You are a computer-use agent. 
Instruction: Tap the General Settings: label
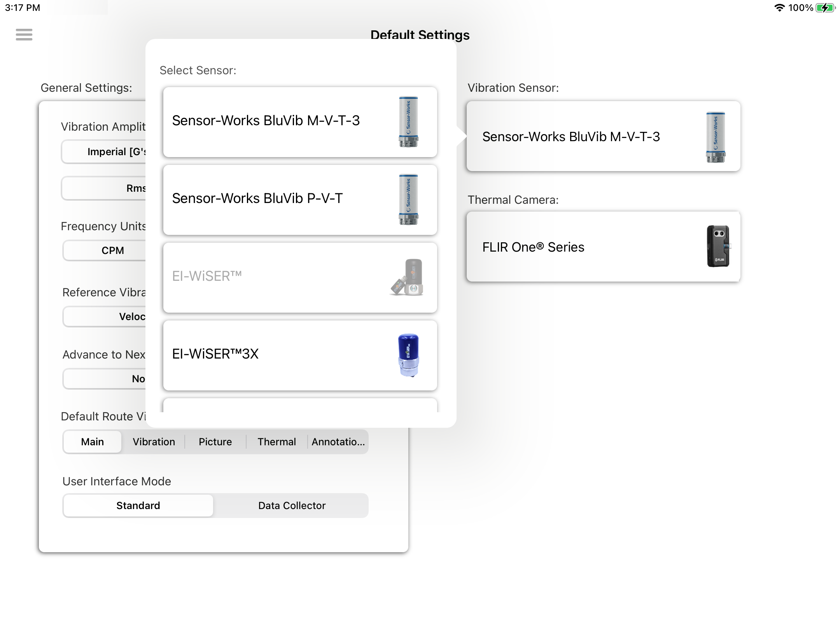coord(86,88)
